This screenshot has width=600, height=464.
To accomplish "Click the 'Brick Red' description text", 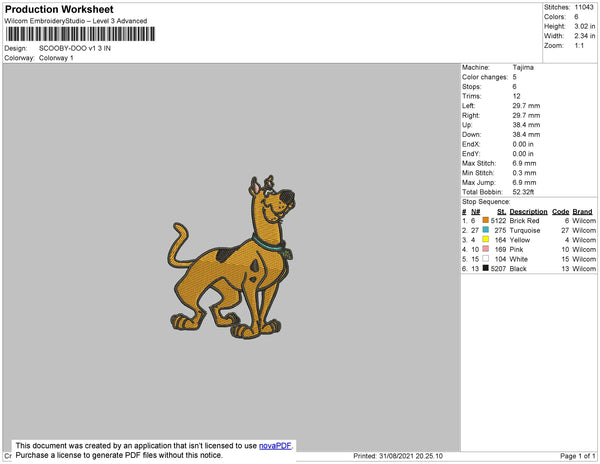I will (525, 221).
